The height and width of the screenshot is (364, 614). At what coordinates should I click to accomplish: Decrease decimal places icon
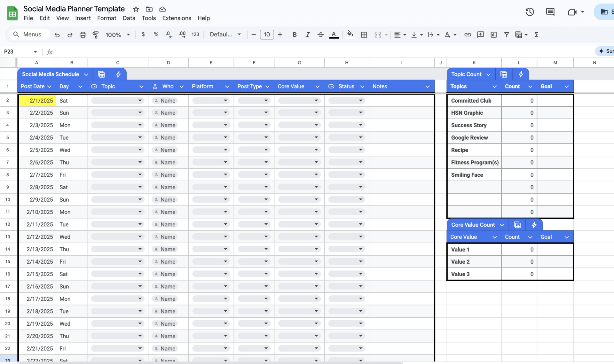[x=169, y=35]
